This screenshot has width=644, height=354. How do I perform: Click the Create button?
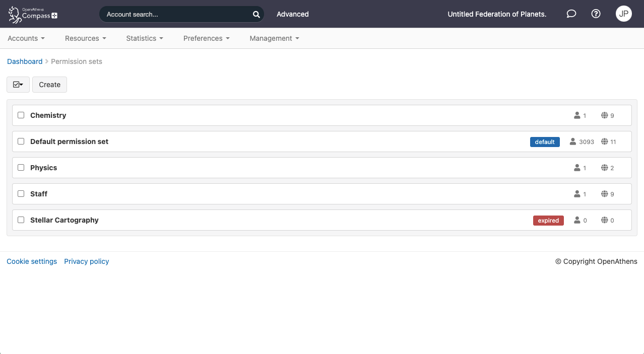click(x=49, y=85)
